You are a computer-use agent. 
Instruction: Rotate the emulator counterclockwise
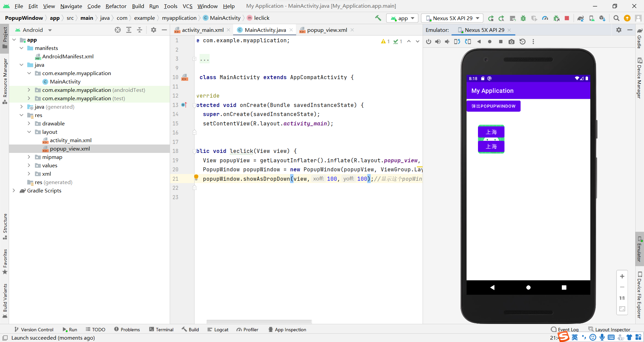pyautogui.click(x=457, y=42)
